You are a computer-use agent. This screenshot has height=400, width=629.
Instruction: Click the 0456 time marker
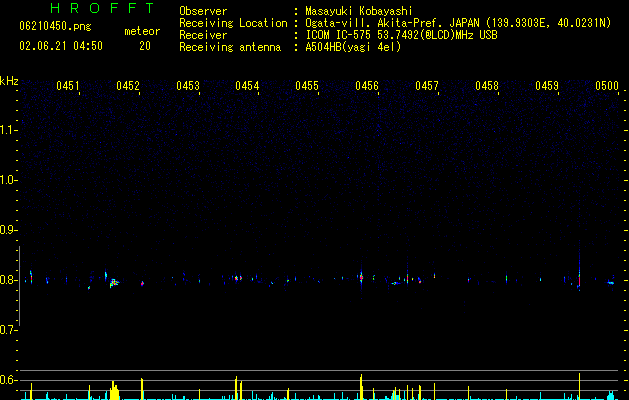point(367,86)
